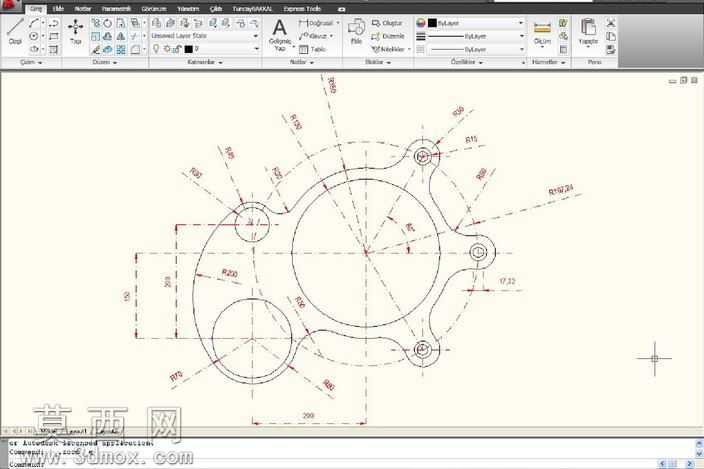The height and width of the screenshot is (469, 704).
Task: Select the circle drawing tool
Action: pos(34,36)
